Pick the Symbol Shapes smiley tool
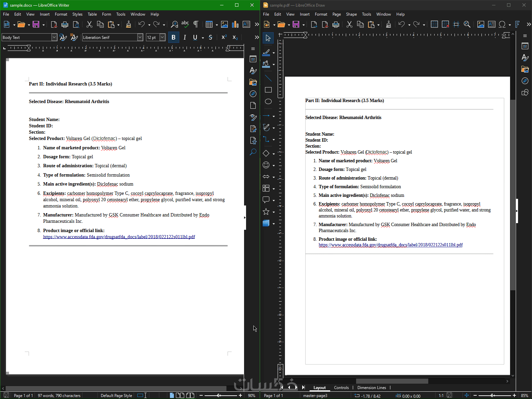The height and width of the screenshot is (399, 532). [x=266, y=165]
